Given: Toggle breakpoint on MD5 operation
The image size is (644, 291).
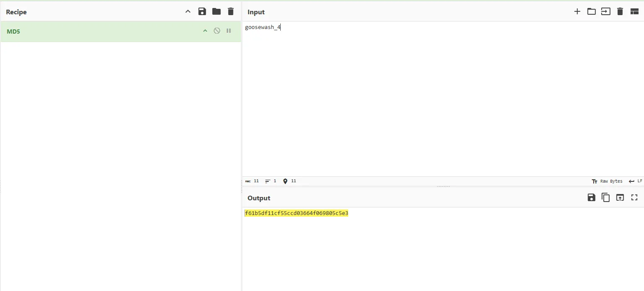Looking at the screenshot, I should click(x=229, y=31).
